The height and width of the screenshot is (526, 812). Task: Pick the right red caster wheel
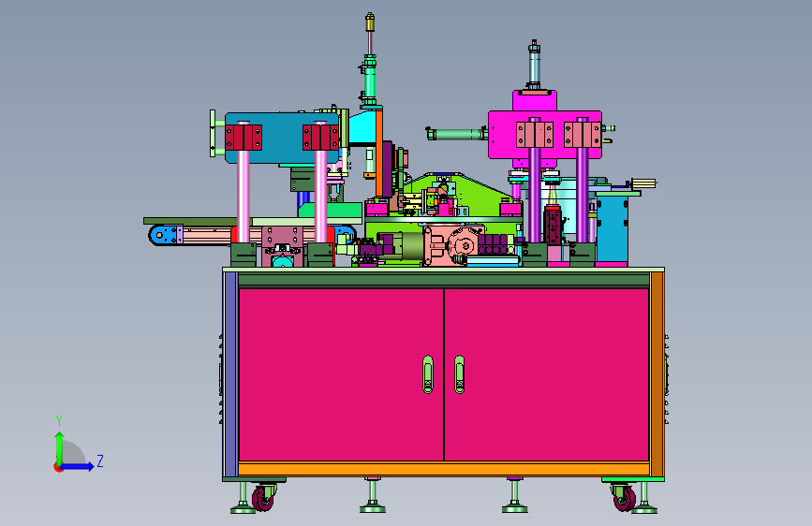pos(624,498)
